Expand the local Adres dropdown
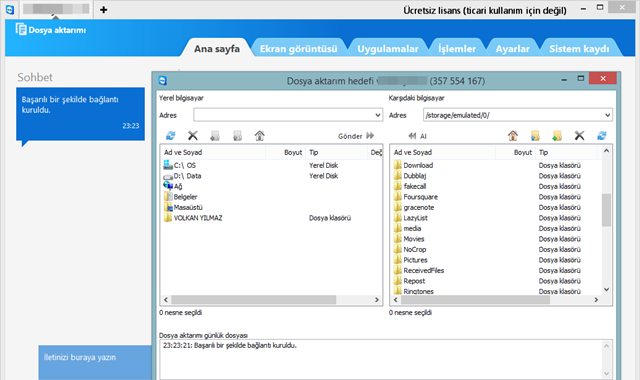640x380 pixels. [378, 115]
